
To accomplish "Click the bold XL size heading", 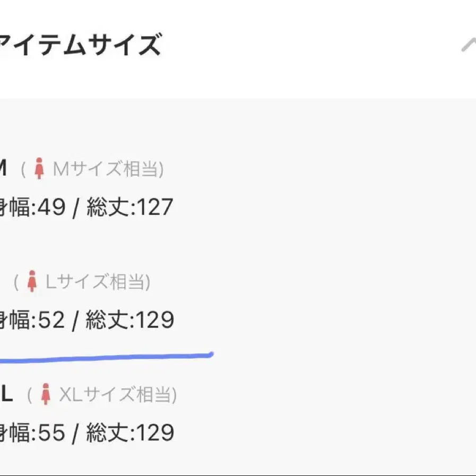I will click(x=5, y=394).
